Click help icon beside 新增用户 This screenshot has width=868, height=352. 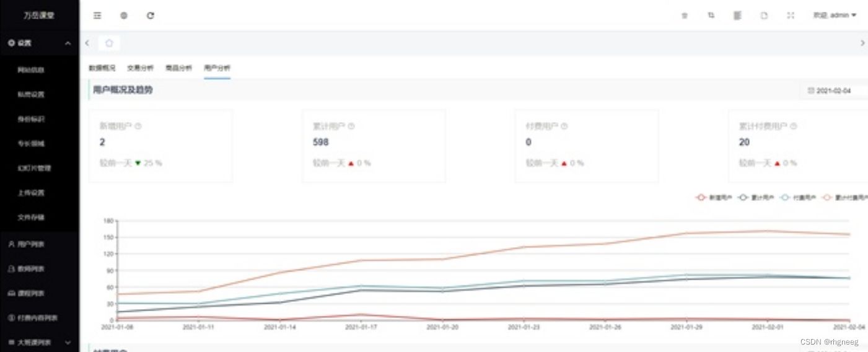click(x=138, y=126)
